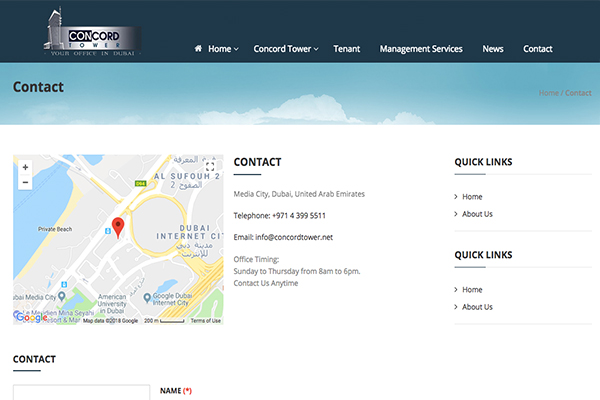Click the Dubai Media City map marker
This screenshot has height=400, width=600.
(62, 296)
